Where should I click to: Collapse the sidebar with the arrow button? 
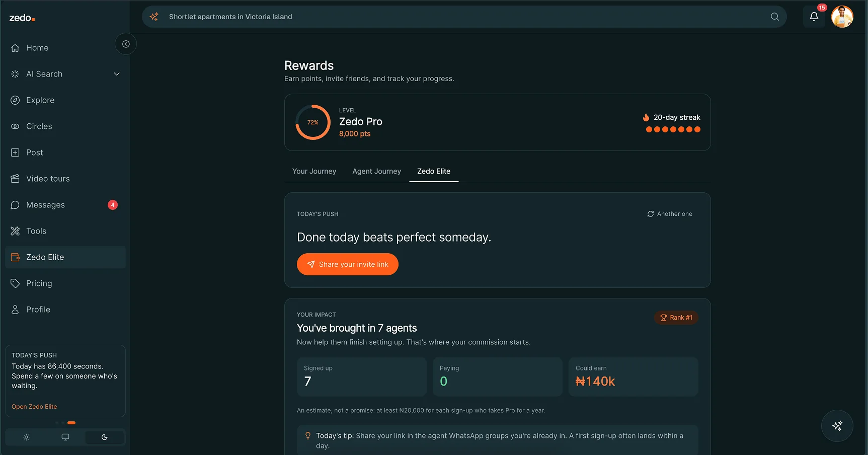pos(126,44)
